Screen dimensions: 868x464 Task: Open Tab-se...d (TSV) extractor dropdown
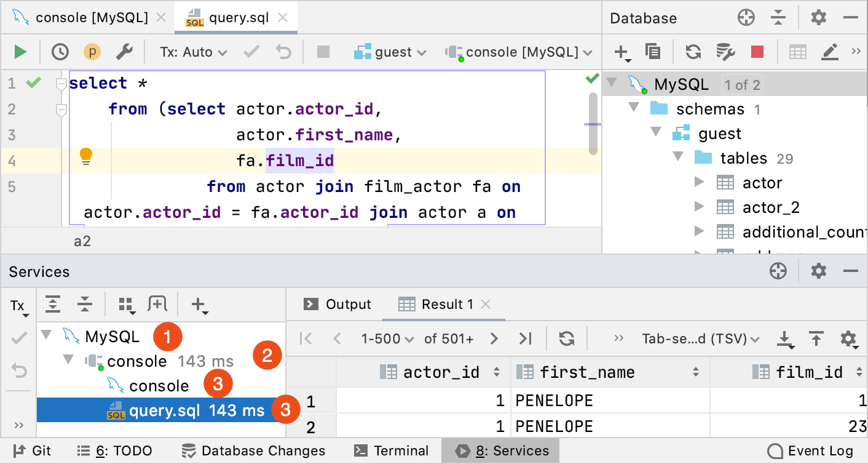tap(700, 338)
